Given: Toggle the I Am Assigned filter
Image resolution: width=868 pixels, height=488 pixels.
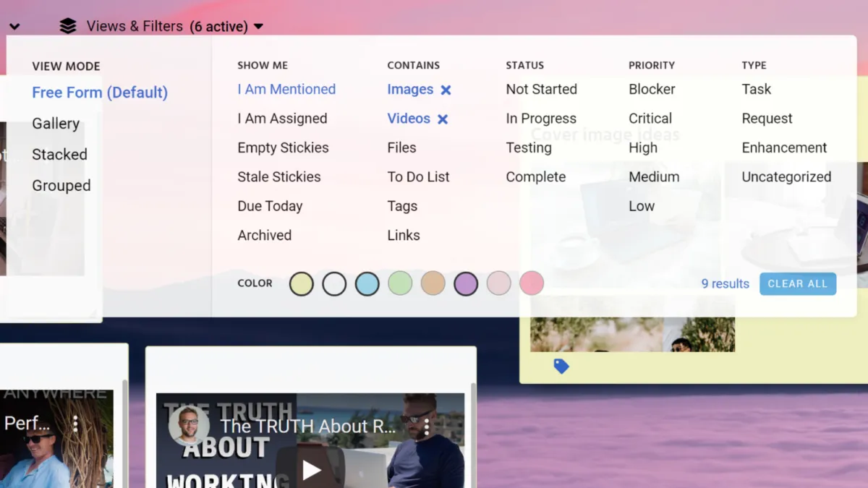Looking at the screenshot, I should pos(282,119).
